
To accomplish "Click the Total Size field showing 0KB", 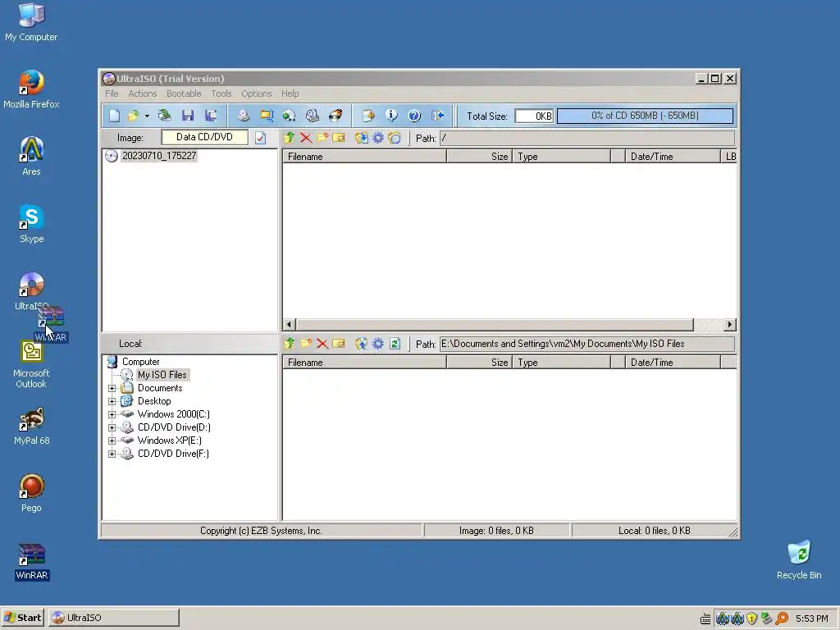I will coord(534,116).
